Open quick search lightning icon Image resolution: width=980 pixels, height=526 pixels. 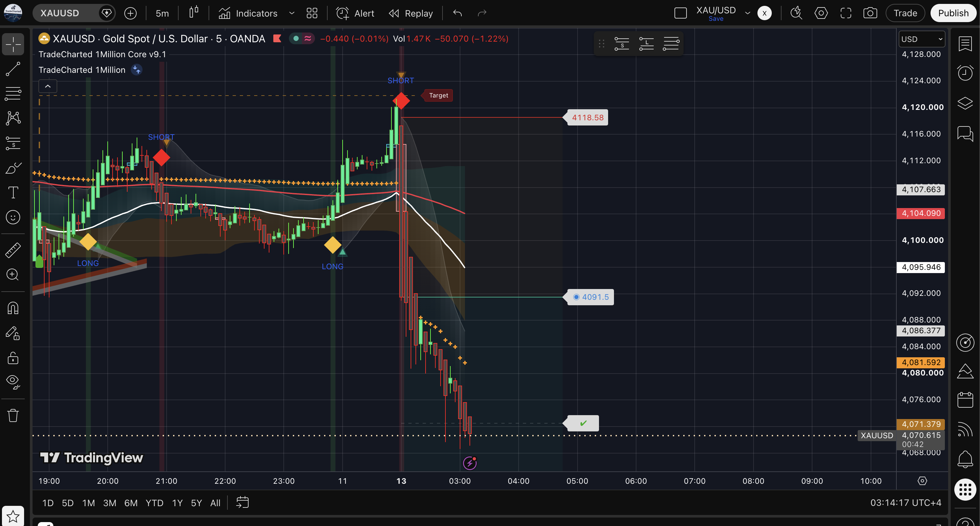[796, 13]
